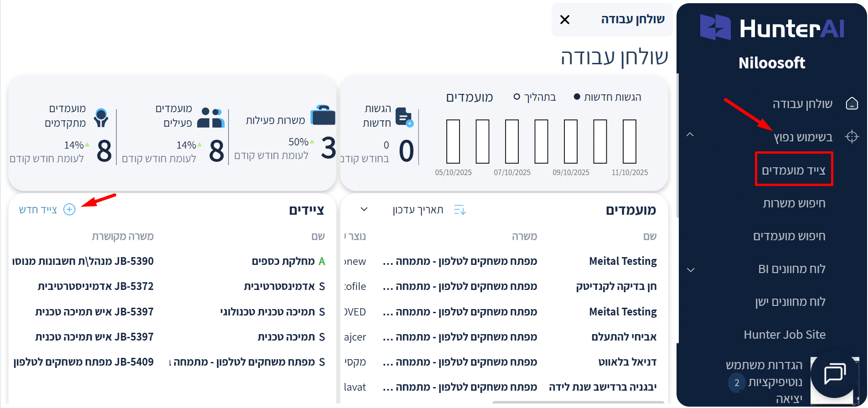Click the home icon beside שולחן עבודה

pyautogui.click(x=852, y=104)
